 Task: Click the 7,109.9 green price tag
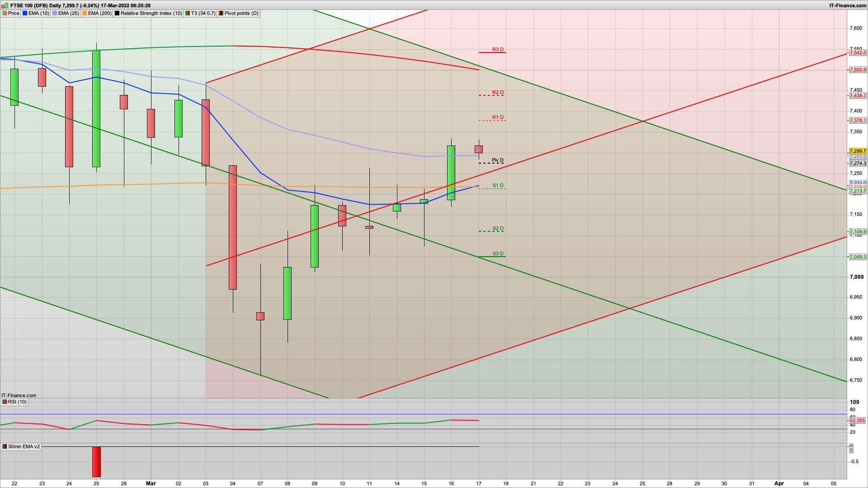[x=858, y=232]
